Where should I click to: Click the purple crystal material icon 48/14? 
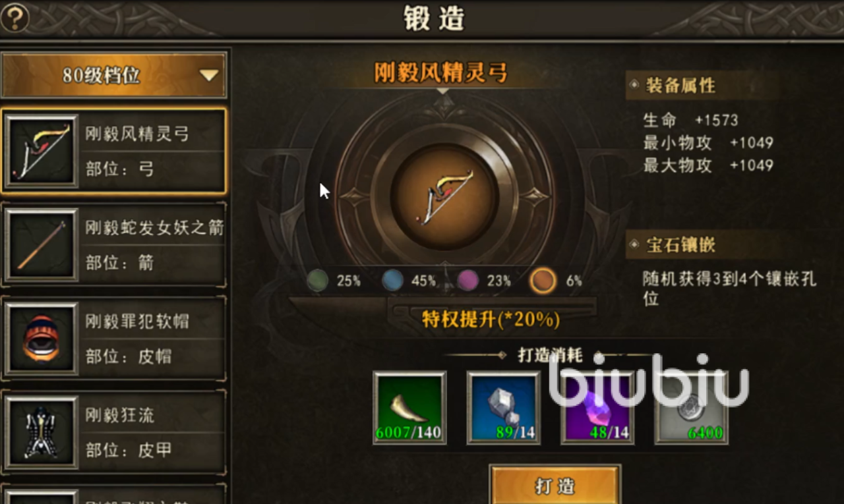click(597, 407)
